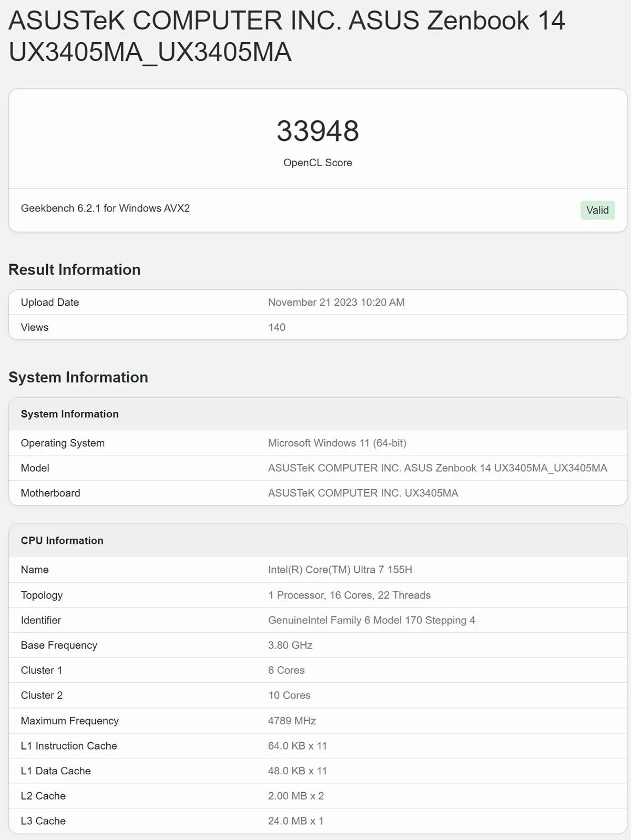Click the Cluster 2 label
The width and height of the screenshot is (631, 840).
tap(42, 695)
